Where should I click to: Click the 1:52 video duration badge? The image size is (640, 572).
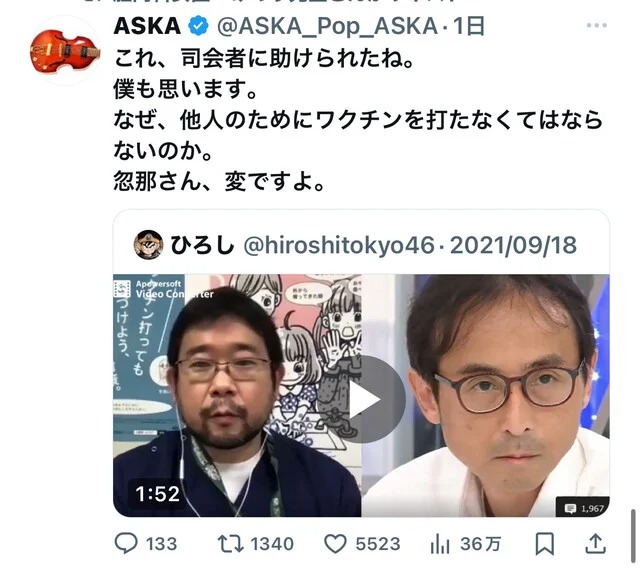point(158,494)
